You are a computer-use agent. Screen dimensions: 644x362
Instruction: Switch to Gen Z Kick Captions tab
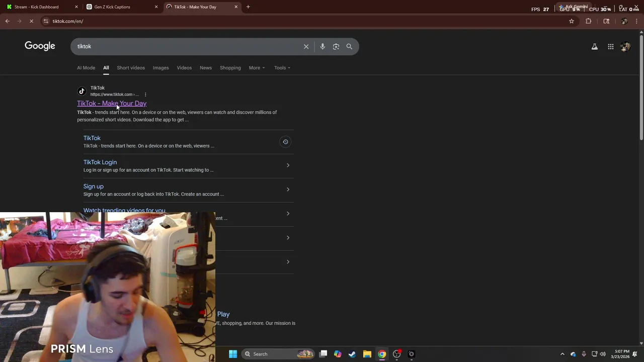pyautogui.click(x=122, y=7)
